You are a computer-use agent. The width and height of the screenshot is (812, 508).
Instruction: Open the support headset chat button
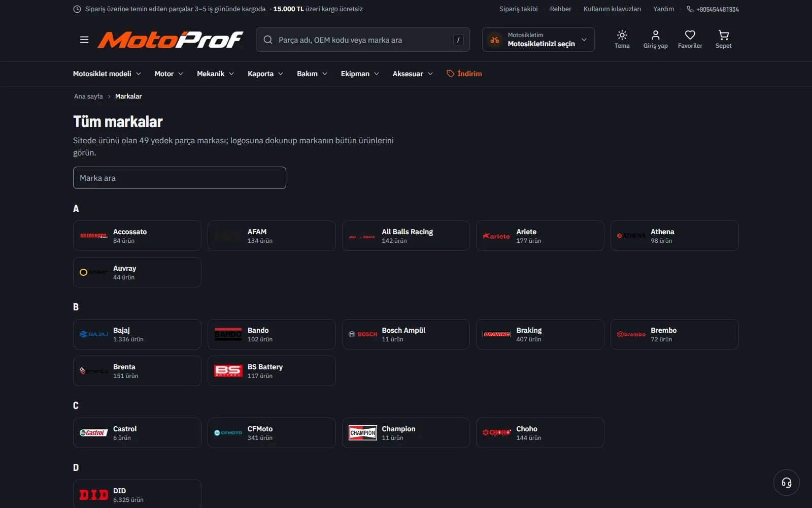[x=786, y=483]
